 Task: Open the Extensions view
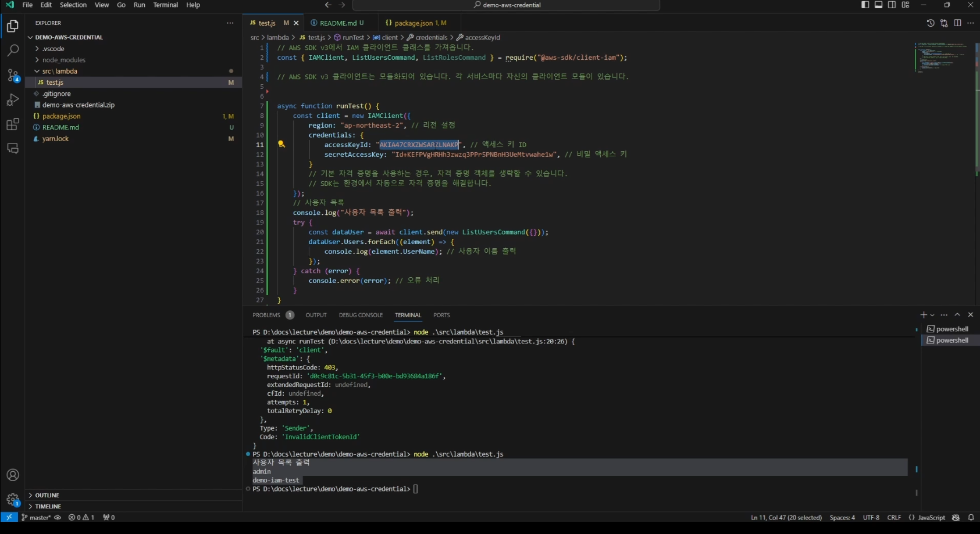[12, 124]
